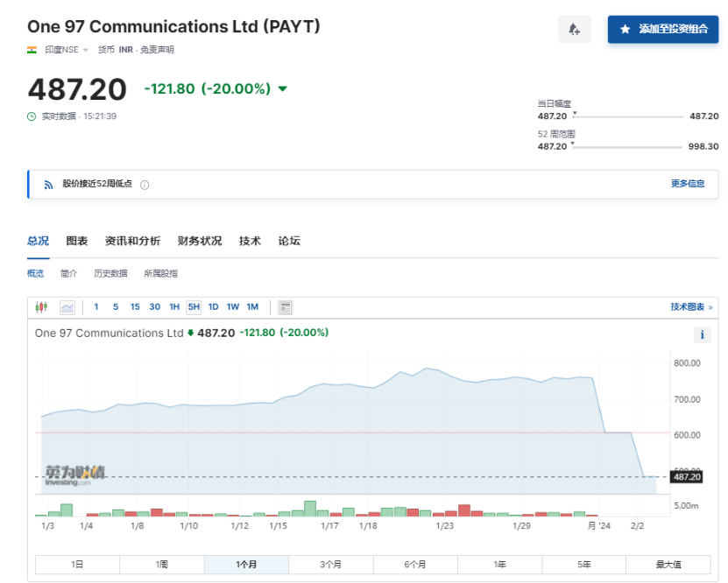Click the 998.30 52-week high value

[x=703, y=146]
